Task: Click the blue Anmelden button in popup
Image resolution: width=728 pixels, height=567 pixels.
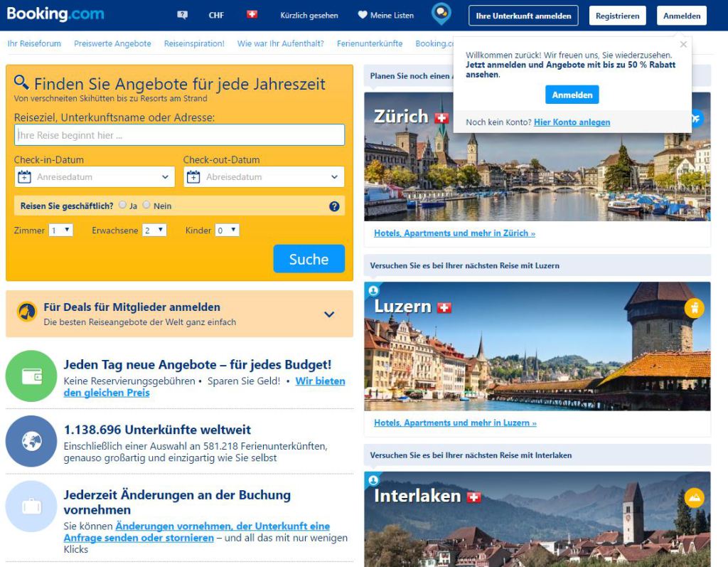Action: [x=572, y=95]
